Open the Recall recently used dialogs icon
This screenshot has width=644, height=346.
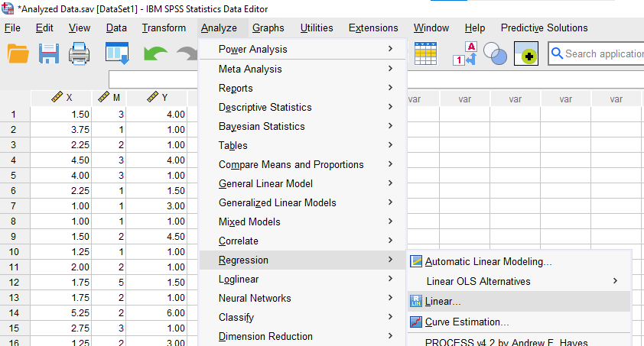pos(117,54)
